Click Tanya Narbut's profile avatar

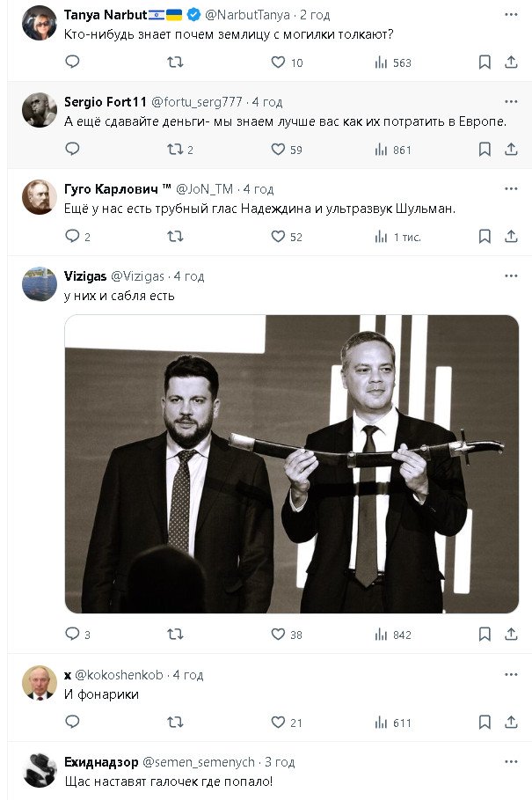pos(40,23)
